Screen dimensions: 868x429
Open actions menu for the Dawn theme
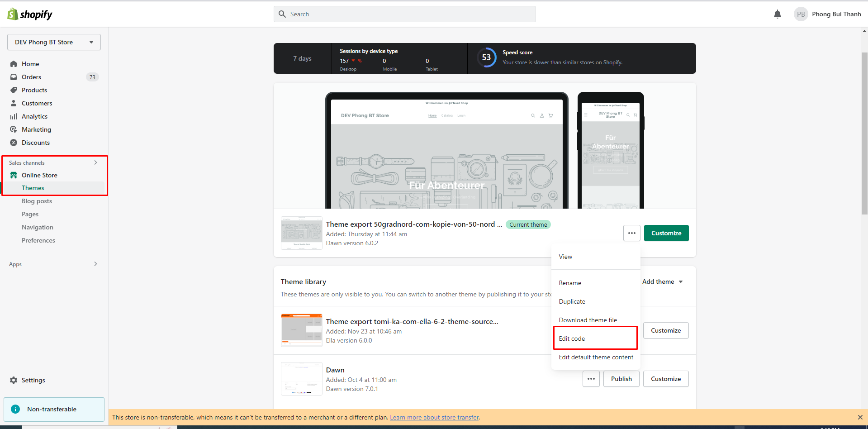tap(591, 379)
